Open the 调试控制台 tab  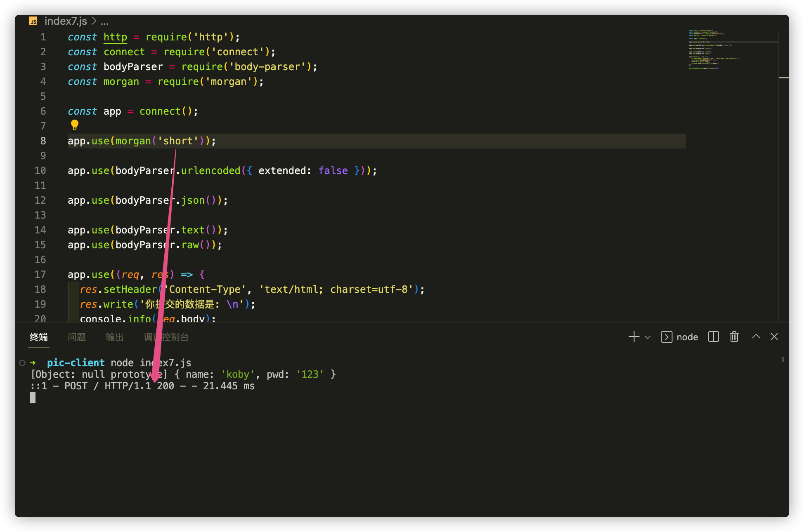[166, 337]
